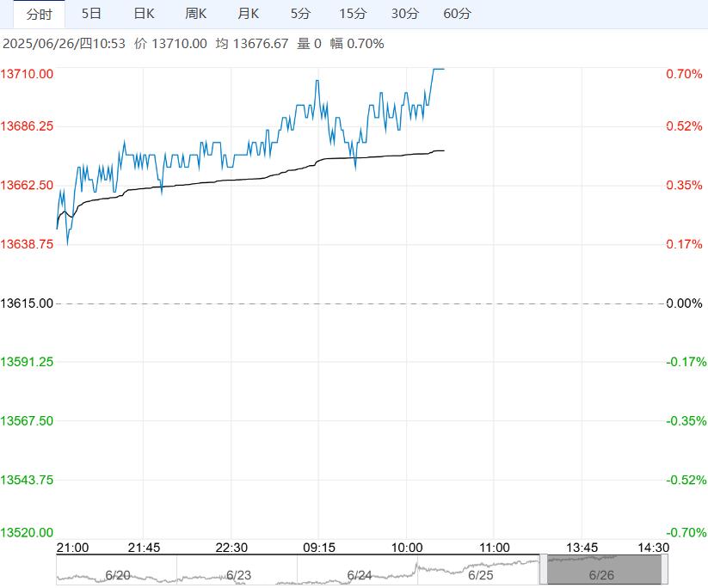Show the 月K monthly candlestick chart

(x=249, y=14)
